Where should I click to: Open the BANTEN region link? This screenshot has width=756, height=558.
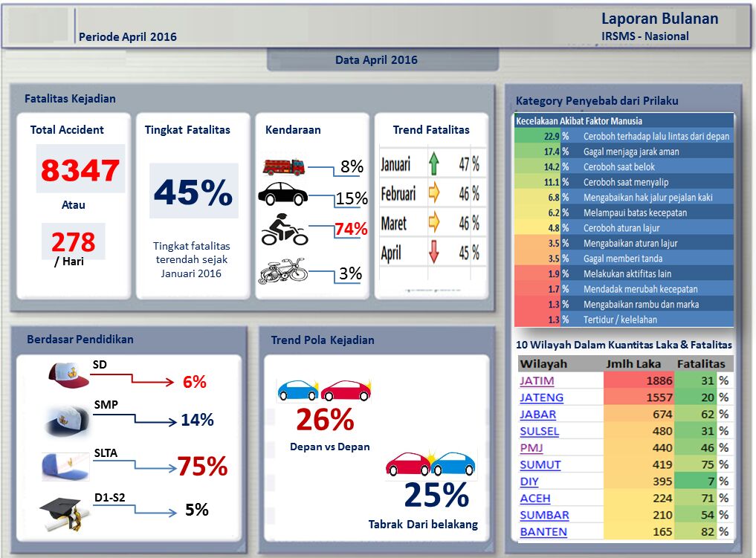coord(543,532)
